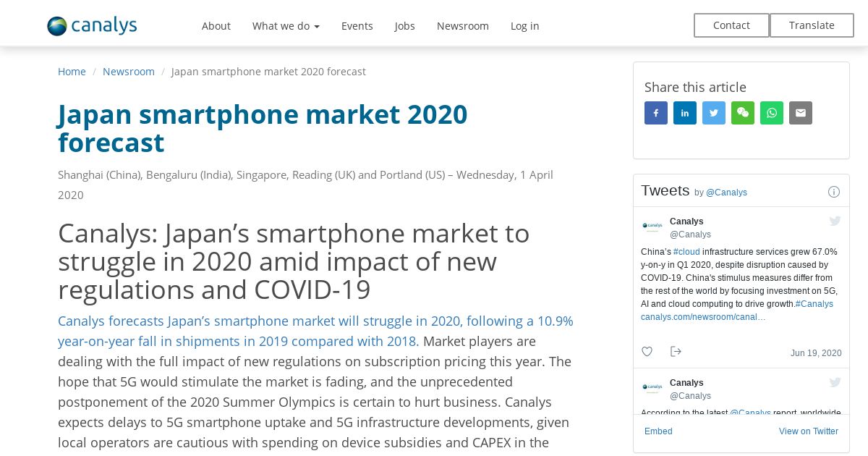
Task: Share article on LinkedIn
Action: [x=685, y=113]
